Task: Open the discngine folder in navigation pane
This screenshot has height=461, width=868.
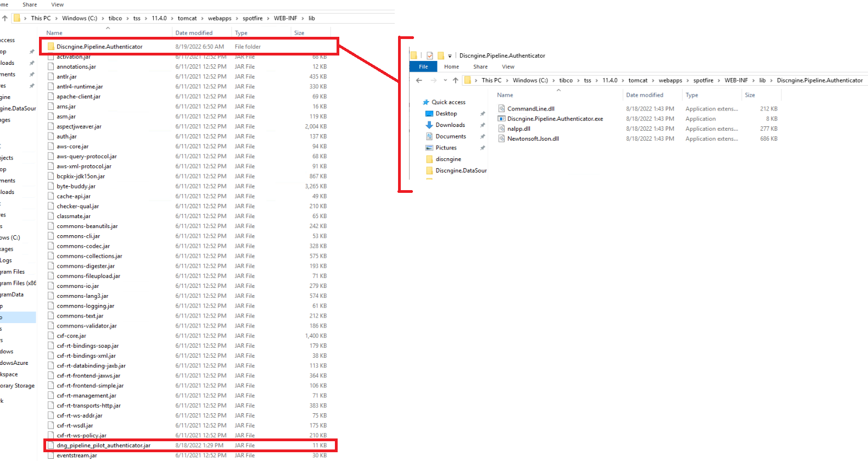Action: tap(448, 159)
